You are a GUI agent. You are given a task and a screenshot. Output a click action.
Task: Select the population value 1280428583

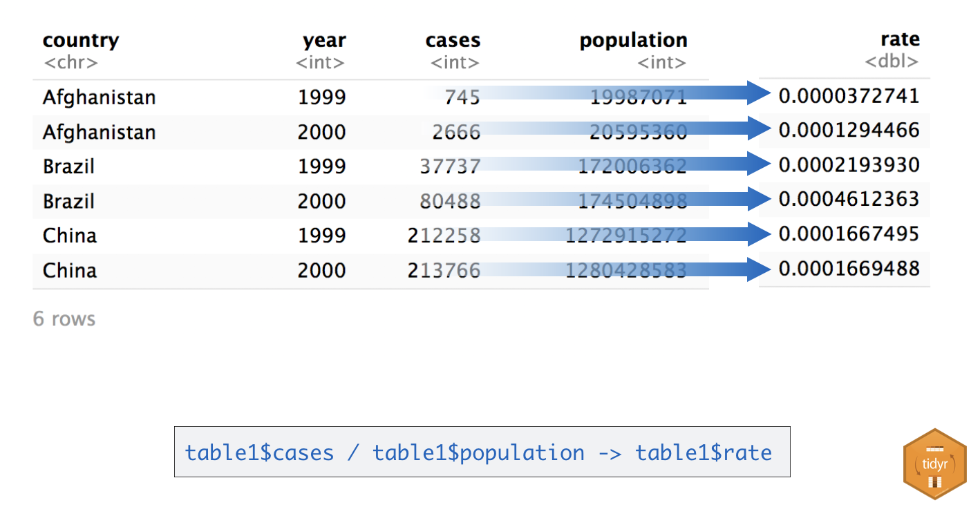tap(625, 270)
